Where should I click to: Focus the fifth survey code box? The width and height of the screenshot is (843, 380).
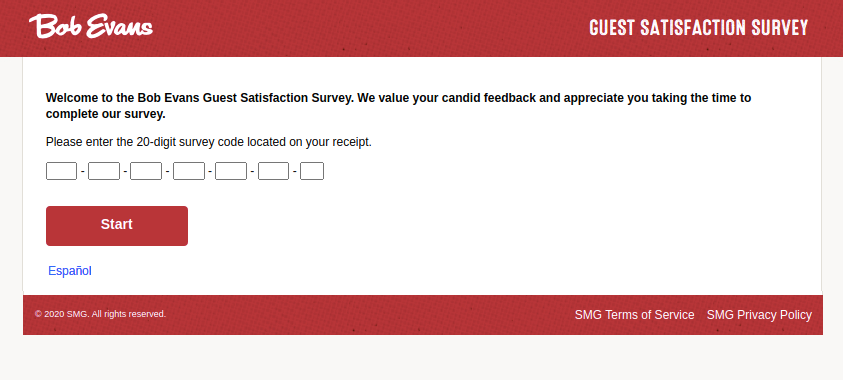(x=231, y=171)
